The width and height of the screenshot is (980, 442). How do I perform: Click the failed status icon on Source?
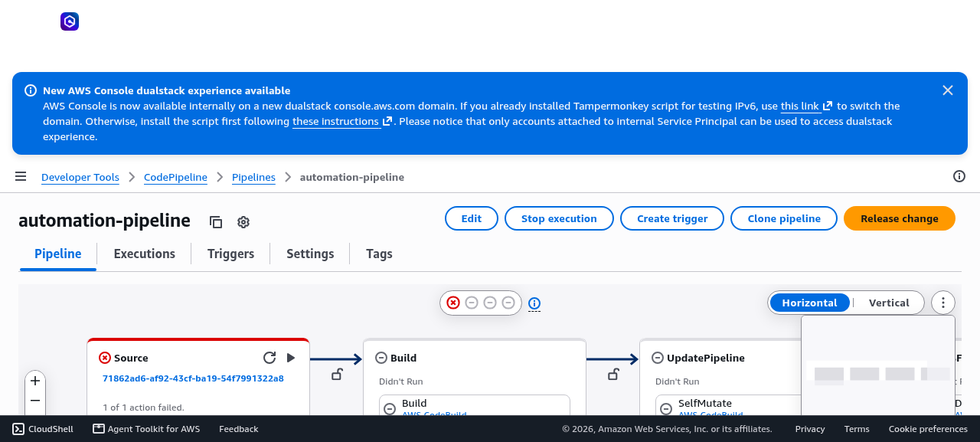pos(105,358)
